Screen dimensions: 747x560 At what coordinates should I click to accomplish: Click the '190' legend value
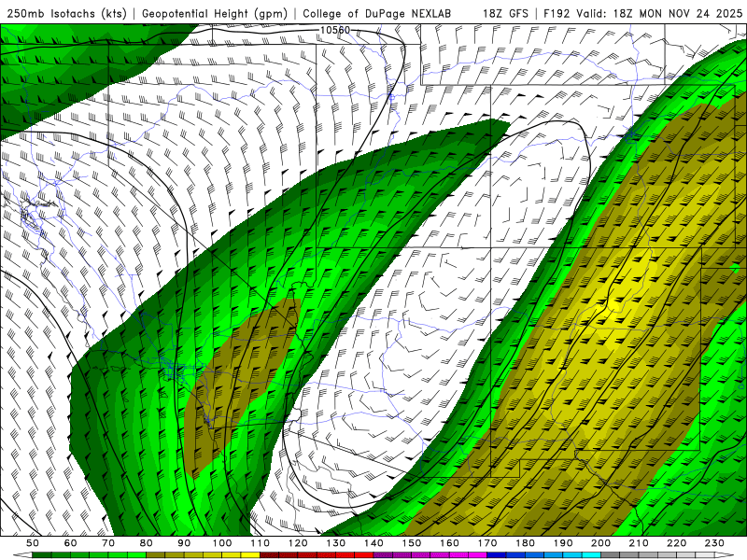pyautogui.click(x=563, y=543)
